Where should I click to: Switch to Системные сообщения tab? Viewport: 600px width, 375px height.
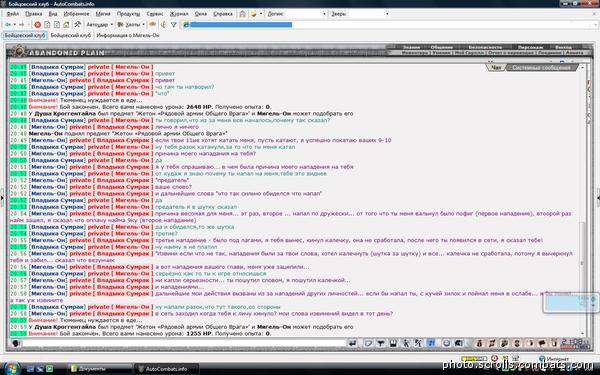pyautogui.click(x=541, y=67)
